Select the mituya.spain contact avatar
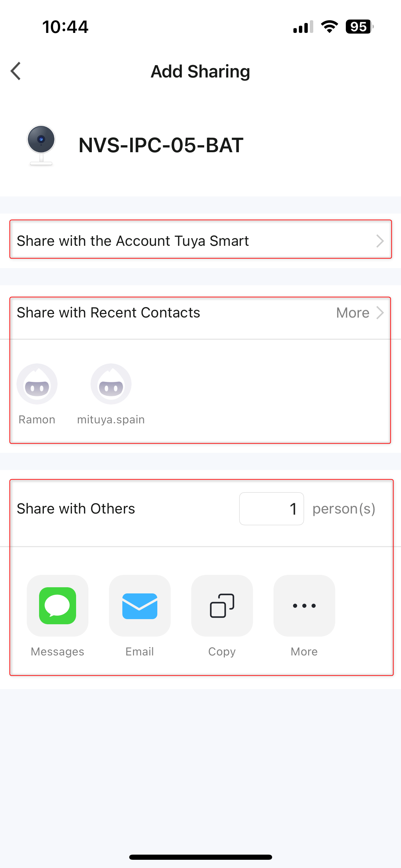Image resolution: width=401 pixels, height=868 pixels. [111, 384]
